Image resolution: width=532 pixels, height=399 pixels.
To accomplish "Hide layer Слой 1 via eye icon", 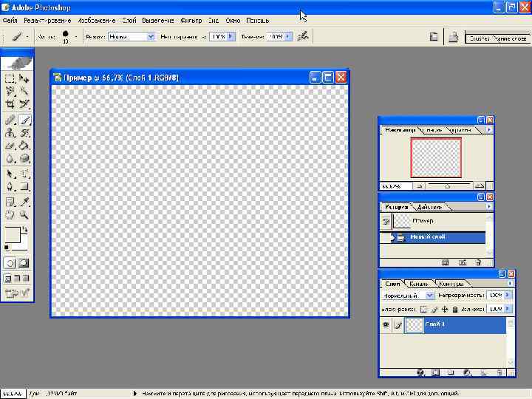I will click(x=386, y=325).
